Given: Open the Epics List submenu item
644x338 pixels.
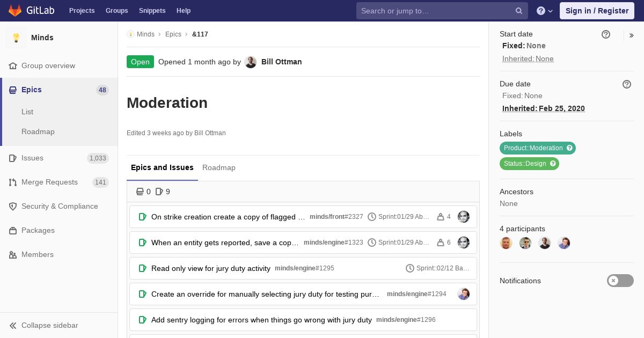Looking at the screenshot, I should coord(27,112).
